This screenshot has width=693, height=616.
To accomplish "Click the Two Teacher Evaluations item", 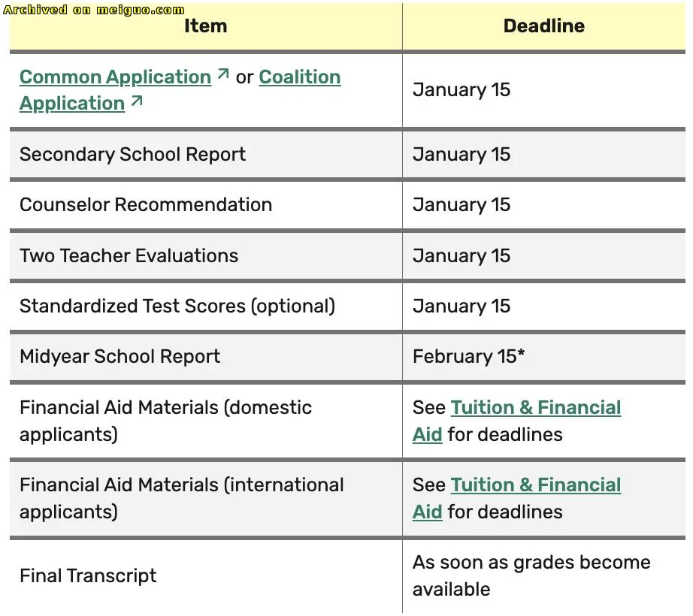I will (x=129, y=256).
